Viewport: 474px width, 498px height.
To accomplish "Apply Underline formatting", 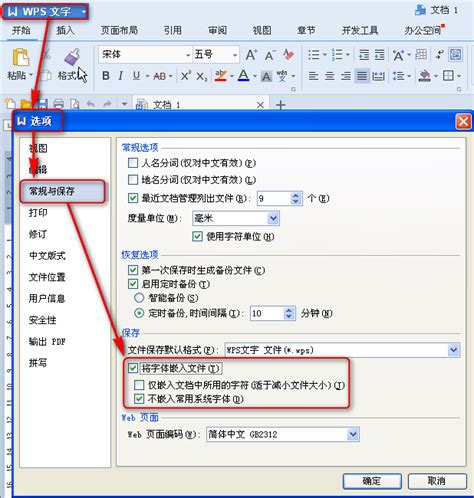I will (136, 76).
